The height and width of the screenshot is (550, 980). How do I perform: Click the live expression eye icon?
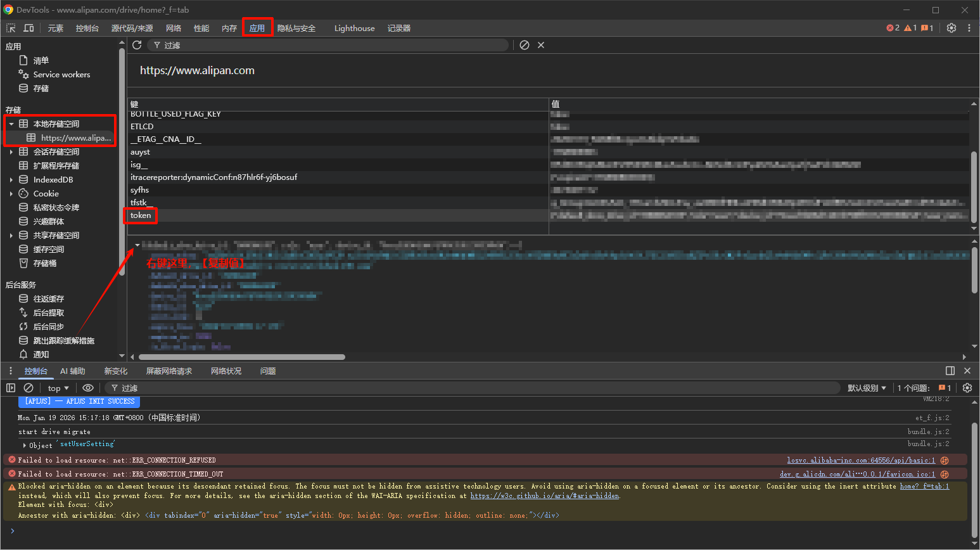point(88,388)
